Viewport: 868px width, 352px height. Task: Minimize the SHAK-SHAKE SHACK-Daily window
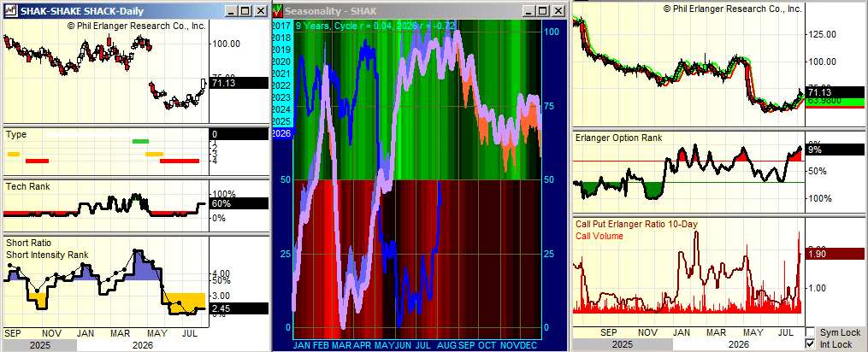[x=233, y=10]
